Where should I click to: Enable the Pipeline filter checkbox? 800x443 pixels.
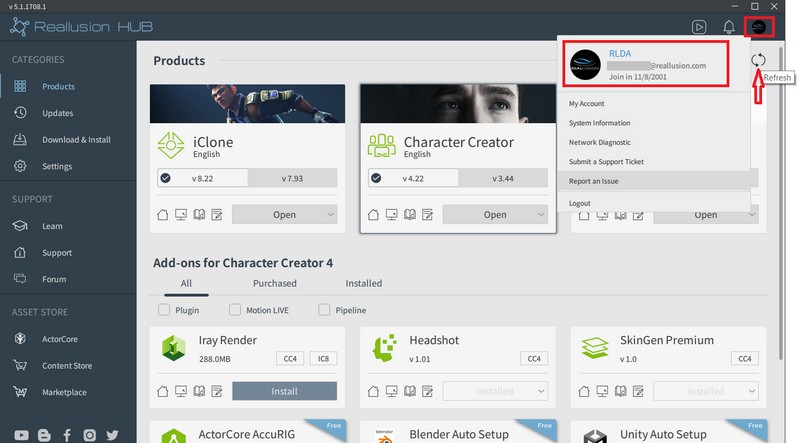pyautogui.click(x=324, y=310)
